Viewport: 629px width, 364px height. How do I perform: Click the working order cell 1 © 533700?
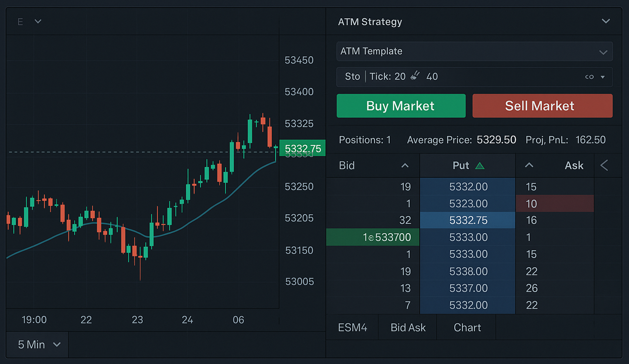pyautogui.click(x=373, y=237)
